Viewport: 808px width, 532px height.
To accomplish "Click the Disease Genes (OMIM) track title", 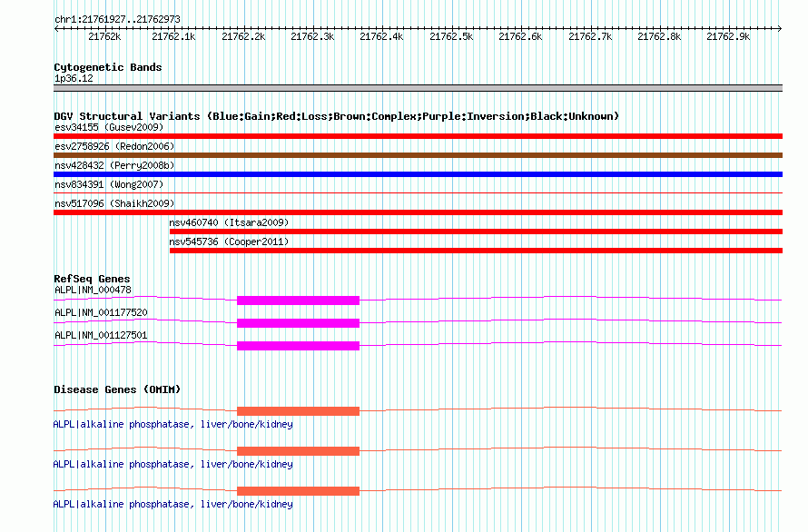I will click(117, 389).
